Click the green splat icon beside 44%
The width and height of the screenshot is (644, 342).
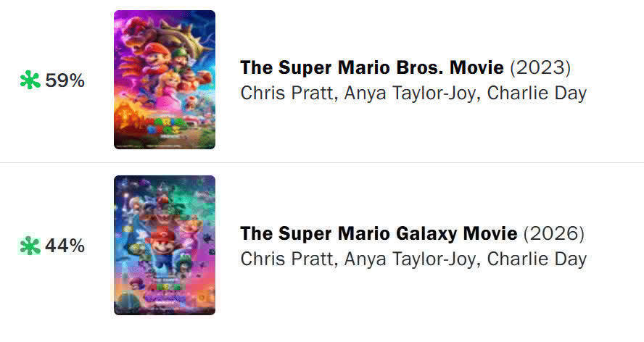tap(30, 246)
